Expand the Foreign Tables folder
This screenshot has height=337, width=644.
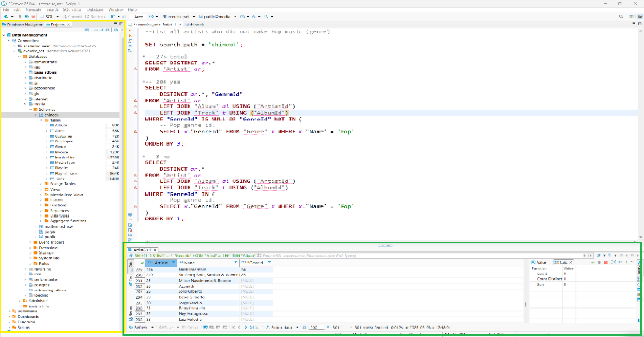click(41, 184)
